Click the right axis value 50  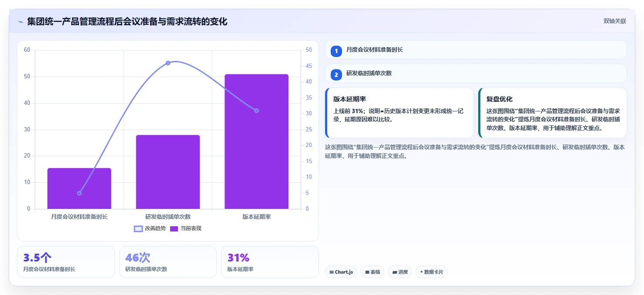[x=309, y=50]
